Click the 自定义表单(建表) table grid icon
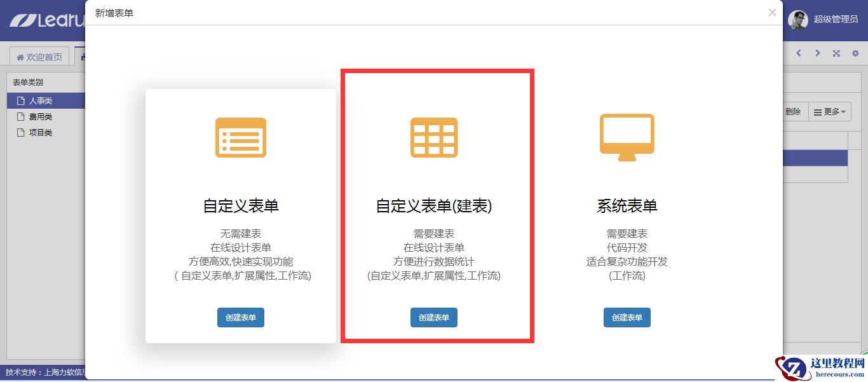The image size is (868, 382). click(434, 137)
